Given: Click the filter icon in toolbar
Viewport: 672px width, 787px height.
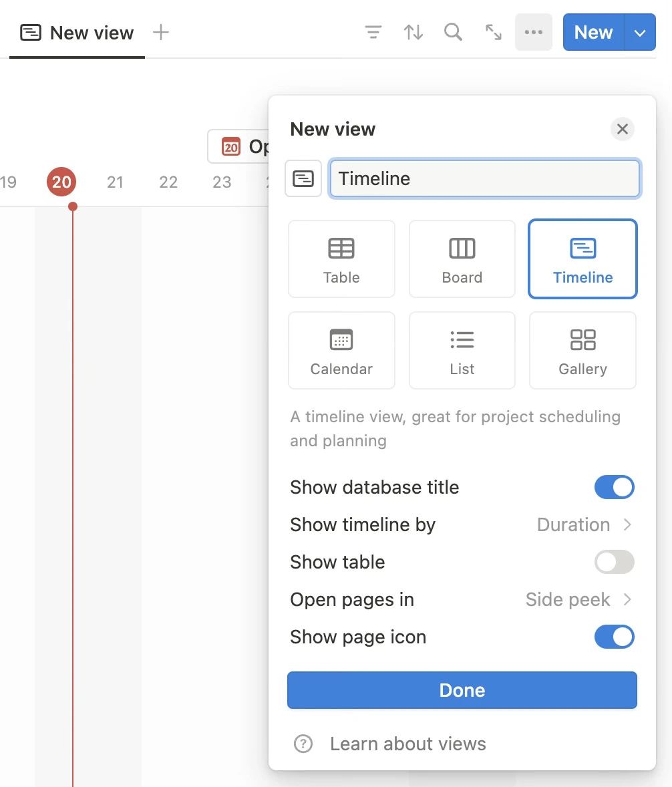Looking at the screenshot, I should coord(373,33).
